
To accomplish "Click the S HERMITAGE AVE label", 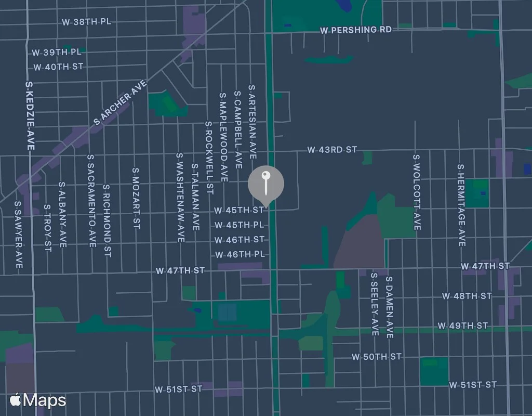I will click(x=461, y=205).
